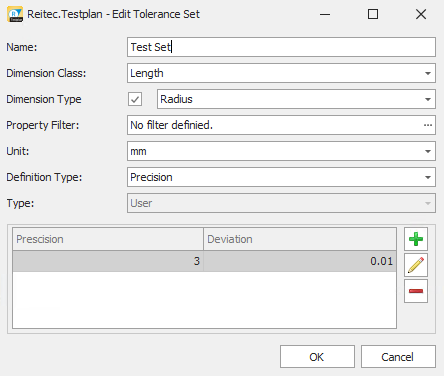This screenshot has height=376, width=444.
Task: Select the table row with precision 3
Action: point(204,261)
